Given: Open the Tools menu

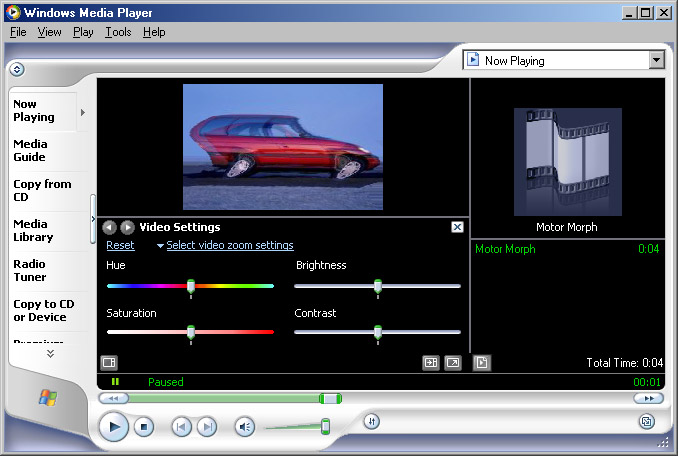Looking at the screenshot, I should [118, 32].
